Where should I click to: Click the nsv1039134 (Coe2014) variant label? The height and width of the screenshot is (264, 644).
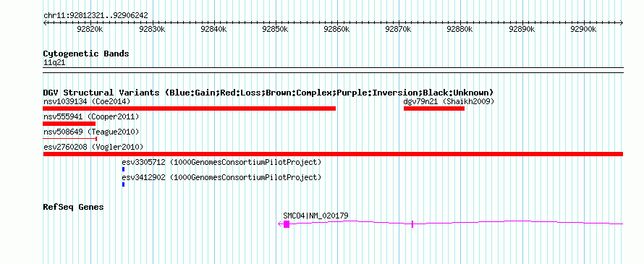point(87,101)
